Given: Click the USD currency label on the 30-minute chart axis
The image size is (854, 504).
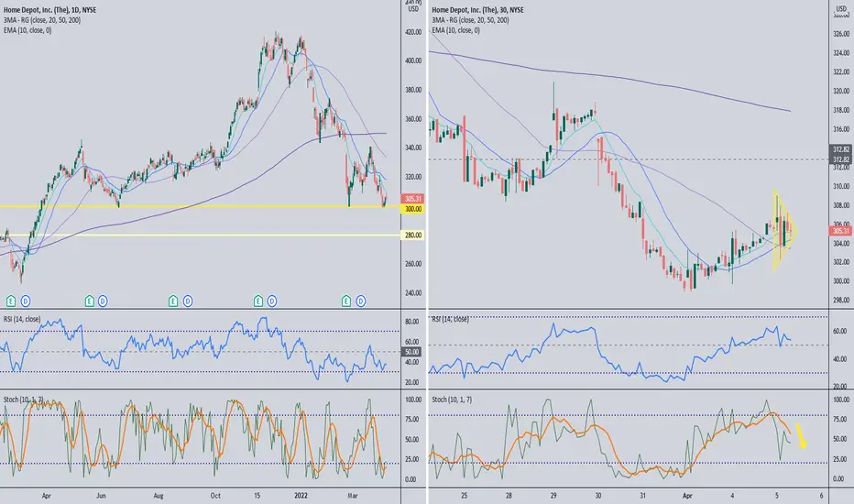Looking at the screenshot, I should point(841,9).
